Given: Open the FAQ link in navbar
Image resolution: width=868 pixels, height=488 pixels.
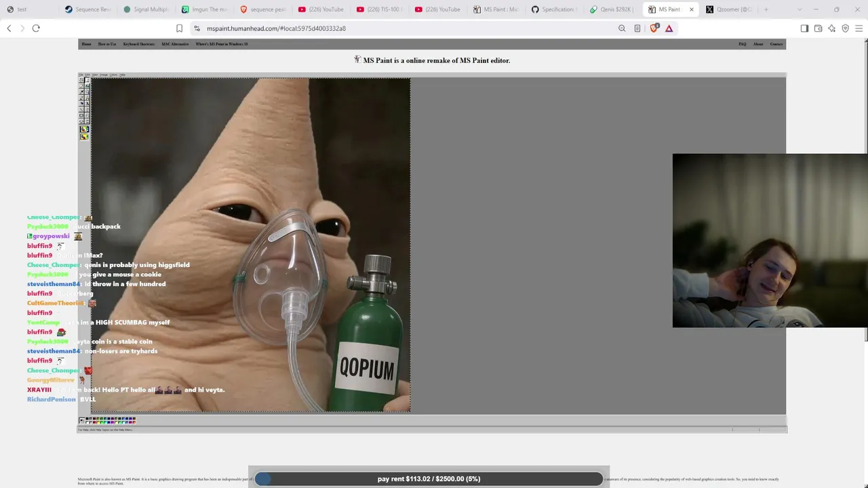Looking at the screenshot, I should (743, 44).
